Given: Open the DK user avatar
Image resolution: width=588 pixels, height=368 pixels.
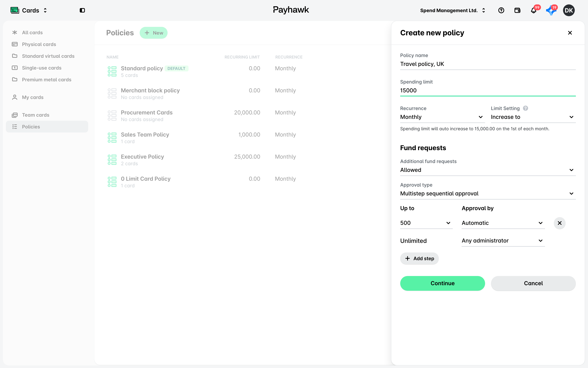Looking at the screenshot, I should point(569,10).
